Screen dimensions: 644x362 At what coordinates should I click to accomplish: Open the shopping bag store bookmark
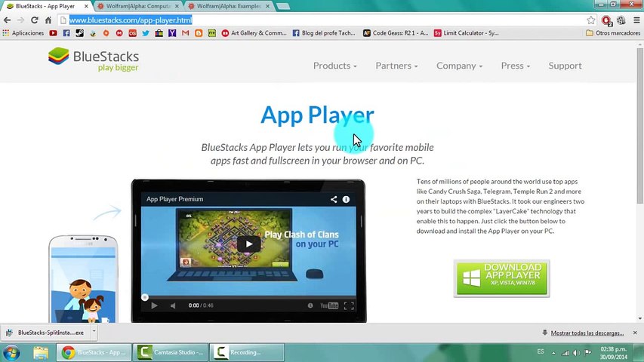click(x=159, y=33)
